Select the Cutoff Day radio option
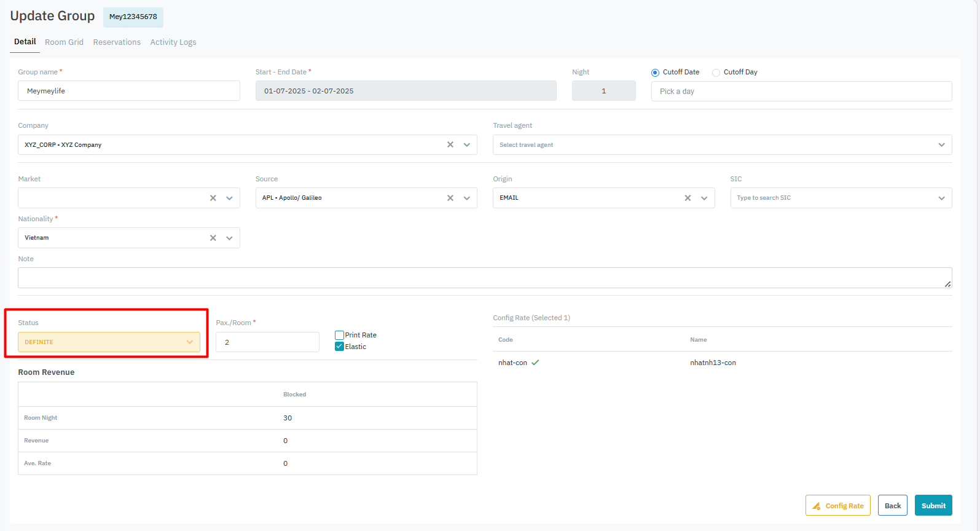The height and width of the screenshot is (531, 980). 716,73
